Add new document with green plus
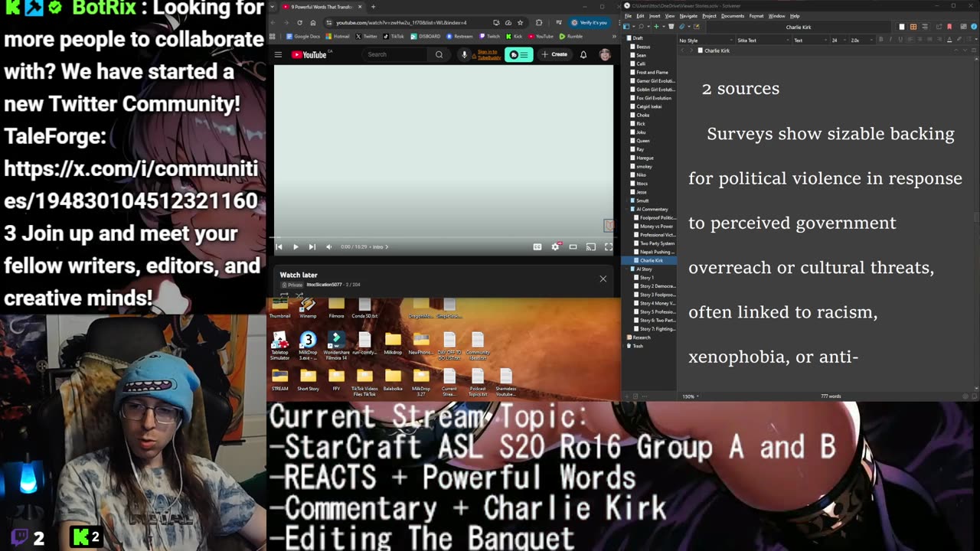Image resolution: width=980 pixels, height=551 pixels. [x=656, y=27]
